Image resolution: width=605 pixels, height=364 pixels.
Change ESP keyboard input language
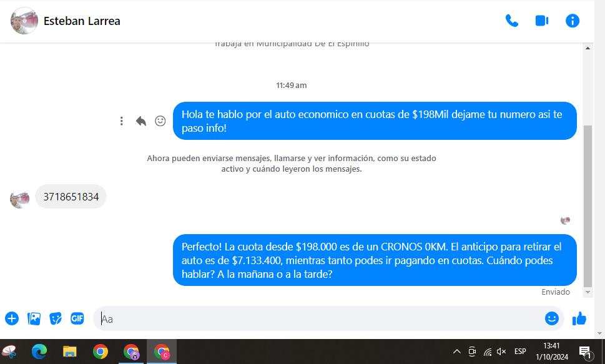tap(520, 352)
